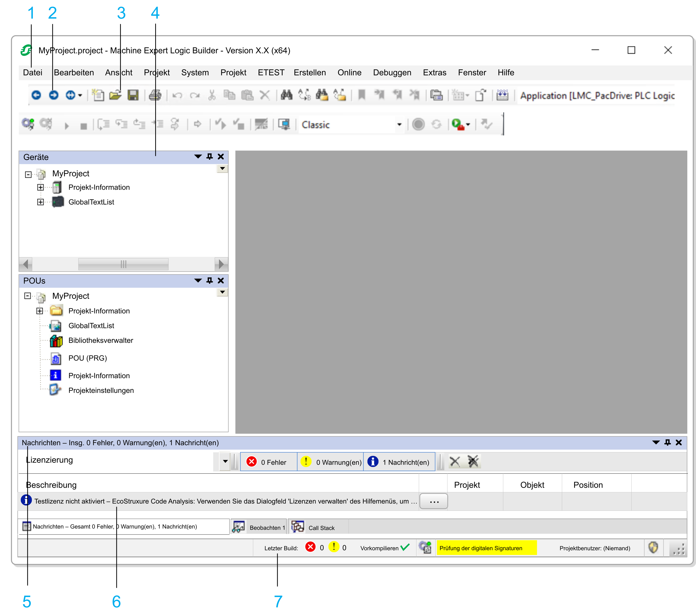Screen dimensions: 696x616
Task: Toggle the 0 Fehler filter
Action: (268, 462)
